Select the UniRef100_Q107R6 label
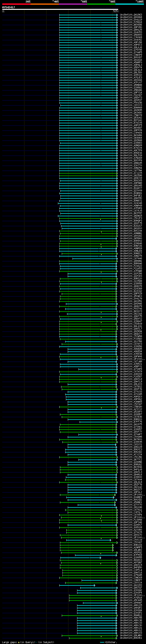 pos(131,342)
